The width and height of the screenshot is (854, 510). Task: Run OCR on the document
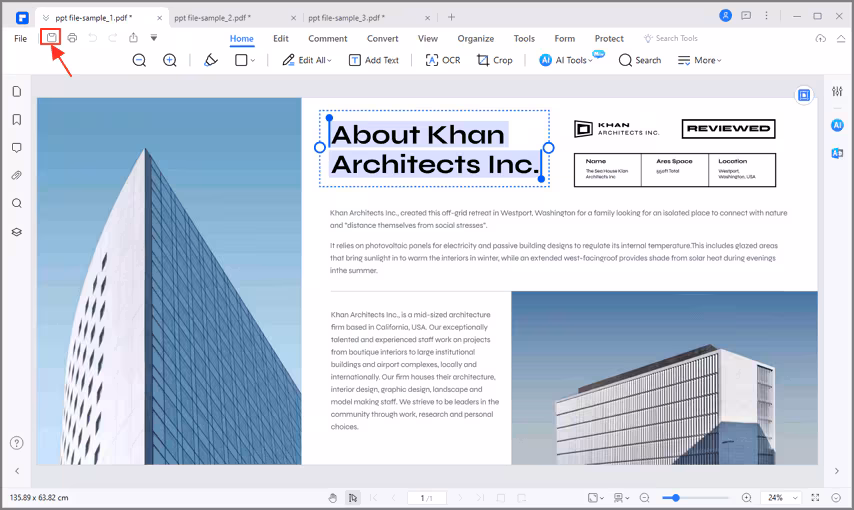point(443,60)
